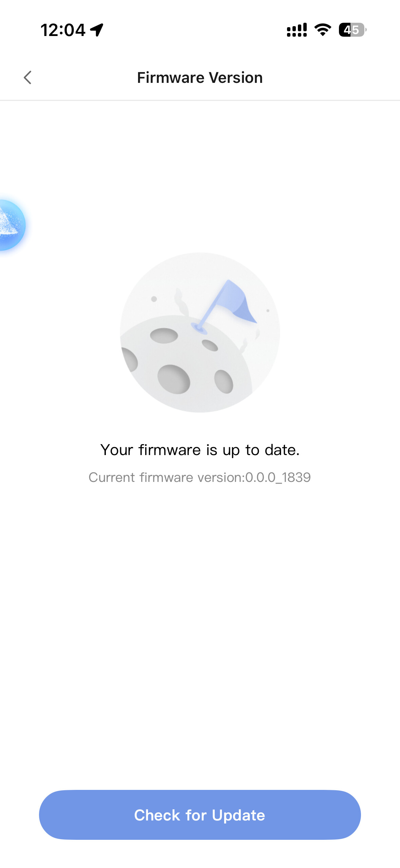Image resolution: width=400 pixels, height=868 pixels.
Task: Tap the battery level indicator
Action: click(x=352, y=30)
